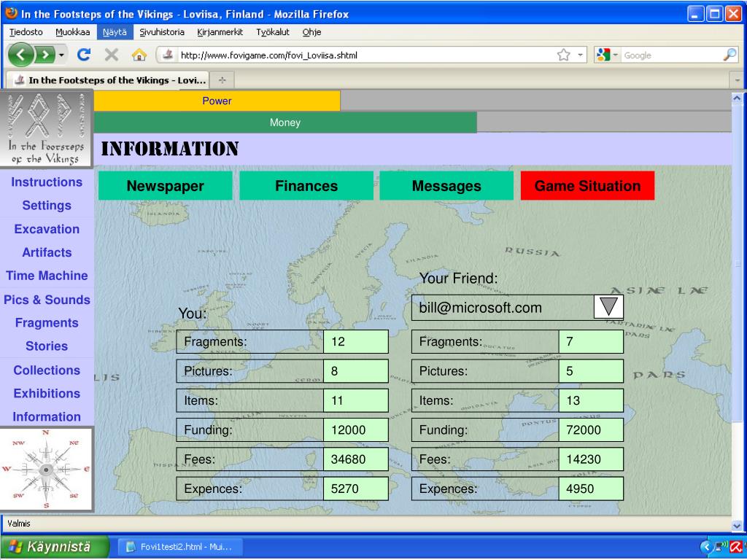Click the yellow Power progress bar
The image size is (747, 560).
point(217,101)
